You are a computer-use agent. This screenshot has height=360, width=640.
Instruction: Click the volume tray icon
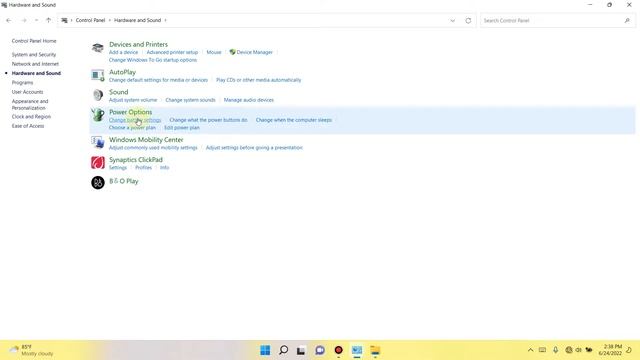[x=578, y=350]
